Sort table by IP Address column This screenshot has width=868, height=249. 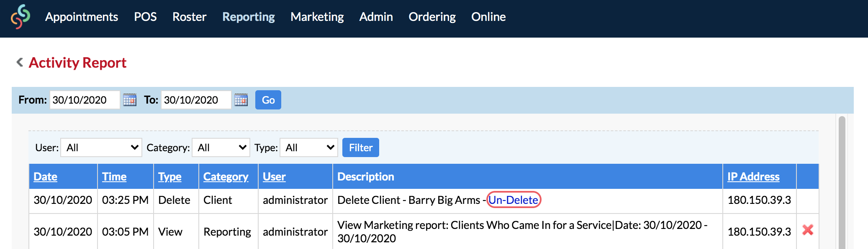[753, 177]
